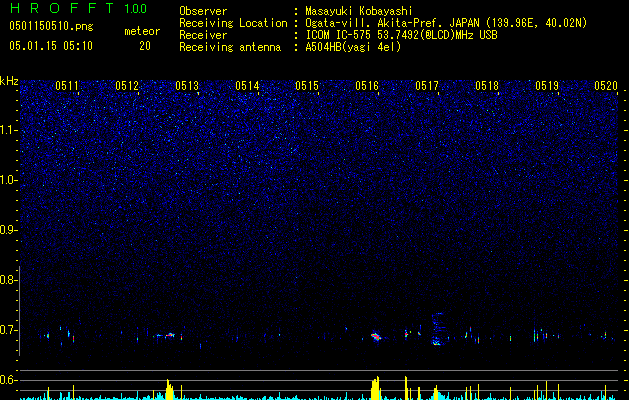Screen dimensions: 629x400
Task: Click the 0512 time marker
Action: (127, 86)
